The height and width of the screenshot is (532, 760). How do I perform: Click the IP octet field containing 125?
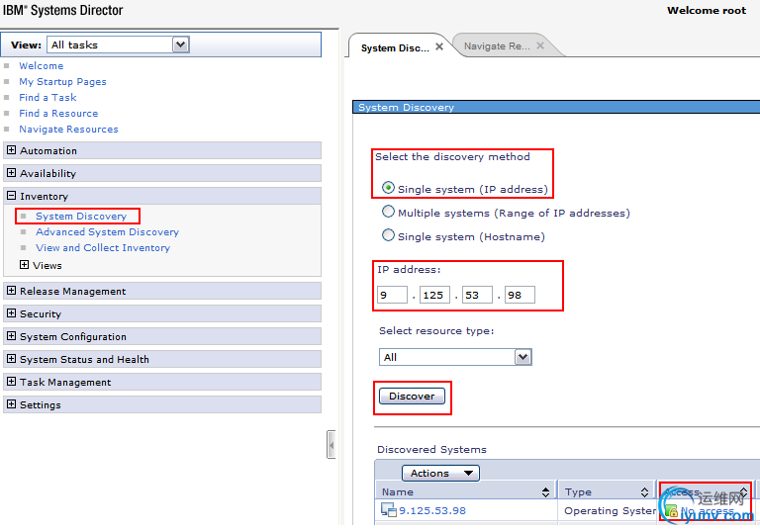click(x=434, y=295)
